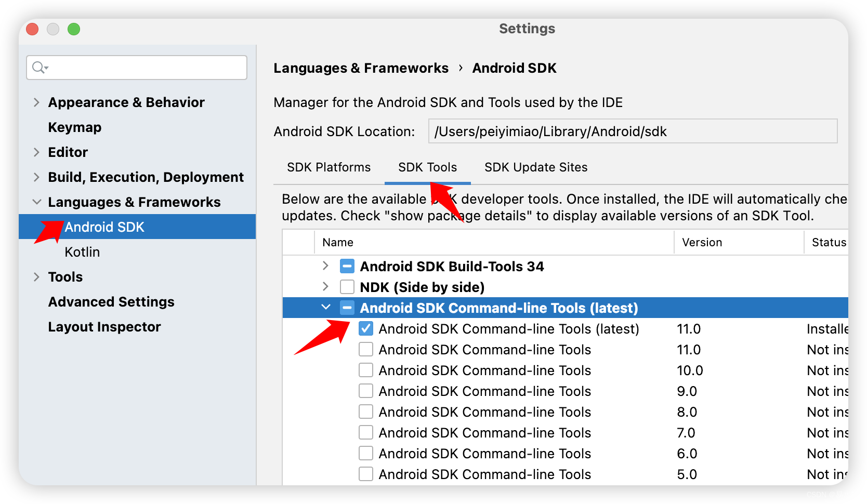Screen dimensions: 867x504
Task: Toggle Android SDK Build-Tools 34 checkbox
Action: pyautogui.click(x=347, y=267)
